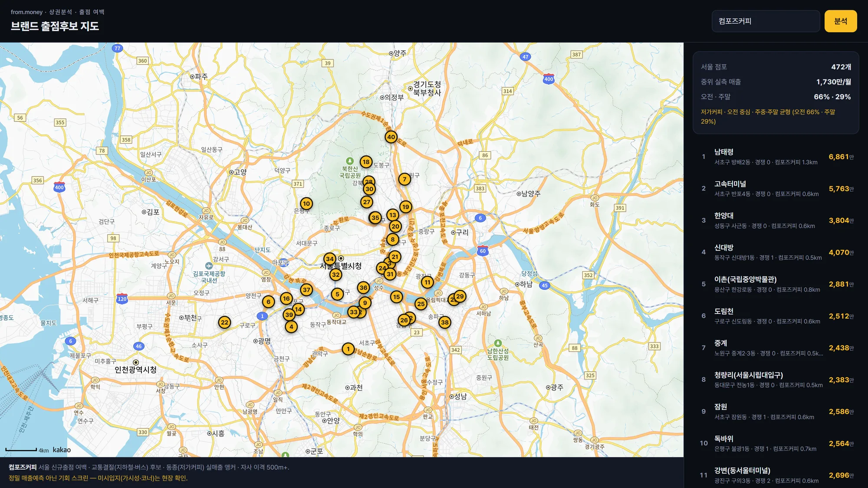Open map marker number 4
868x488 pixels.
click(291, 327)
